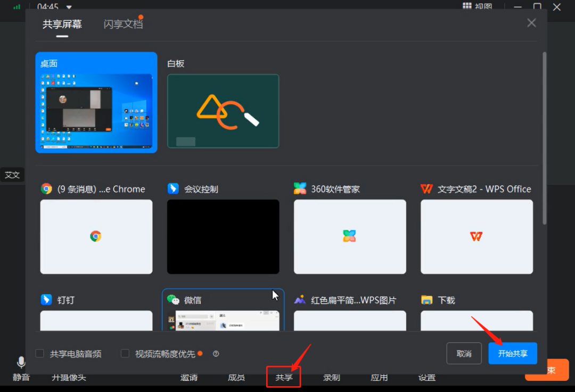
Task: Open 应用 in meeting toolbar
Action: click(x=379, y=377)
